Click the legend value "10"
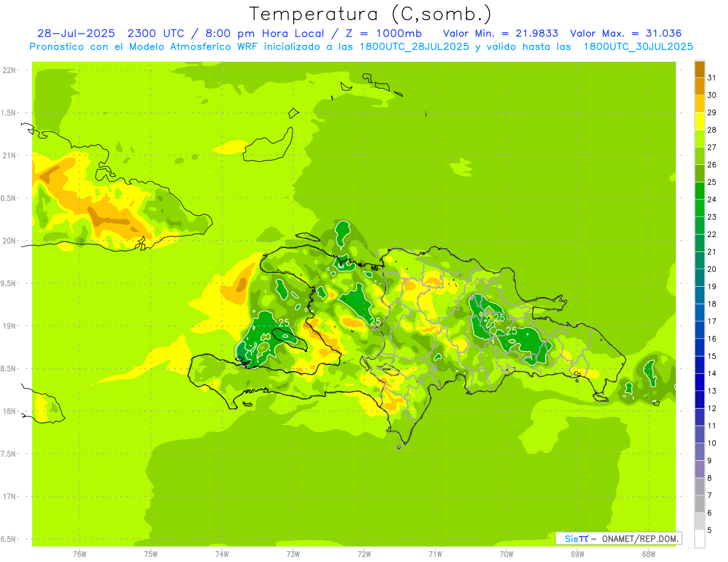The height and width of the screenshot is (562, 728). pos(712,443)
